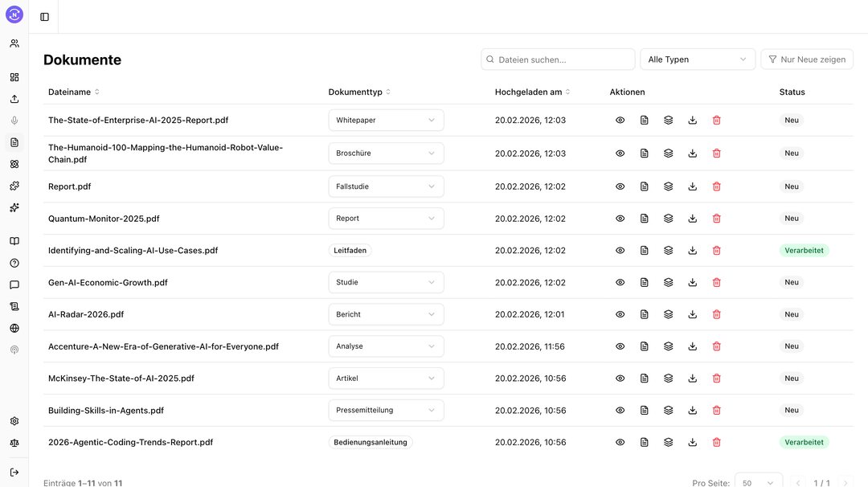Go to the previous page arrow
This screenshot has height=487, width=868.
coord(798,483)
